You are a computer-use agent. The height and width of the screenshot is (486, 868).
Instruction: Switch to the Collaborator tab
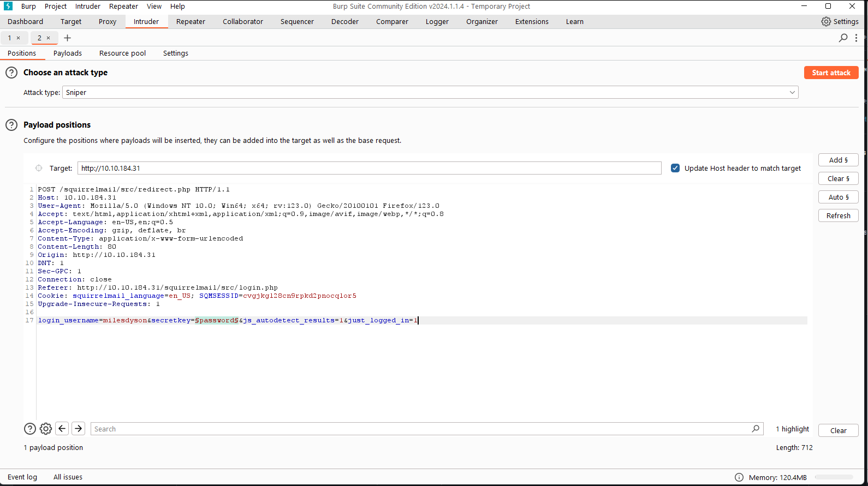coord(243,21)
